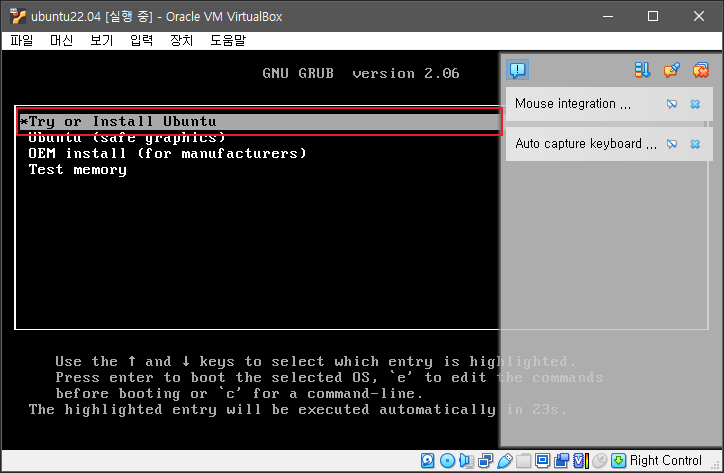Click the CPU virtualization status icon

click(581, 461)
